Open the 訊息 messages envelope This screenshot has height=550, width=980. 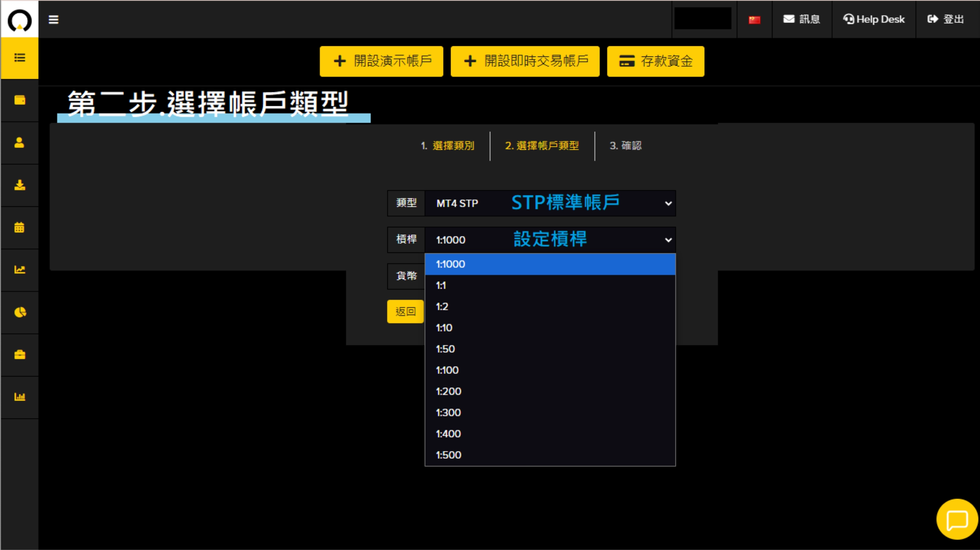tap(802, 19)
